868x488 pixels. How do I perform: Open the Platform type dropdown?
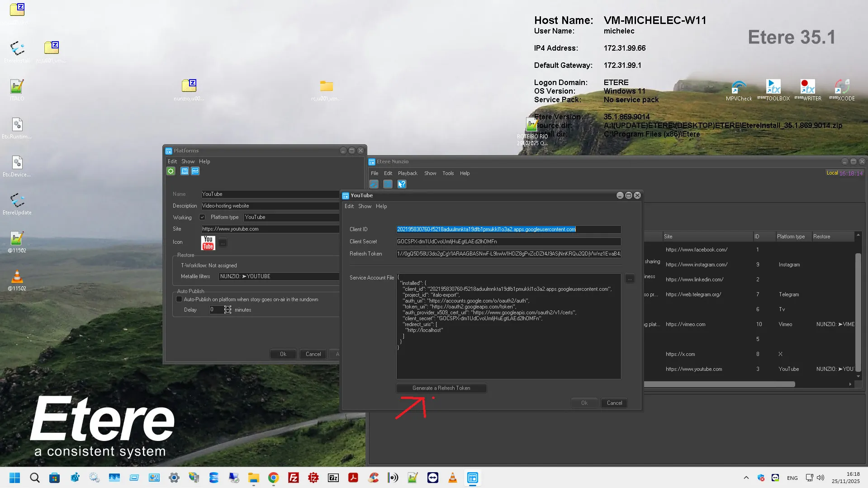(291, 217)
